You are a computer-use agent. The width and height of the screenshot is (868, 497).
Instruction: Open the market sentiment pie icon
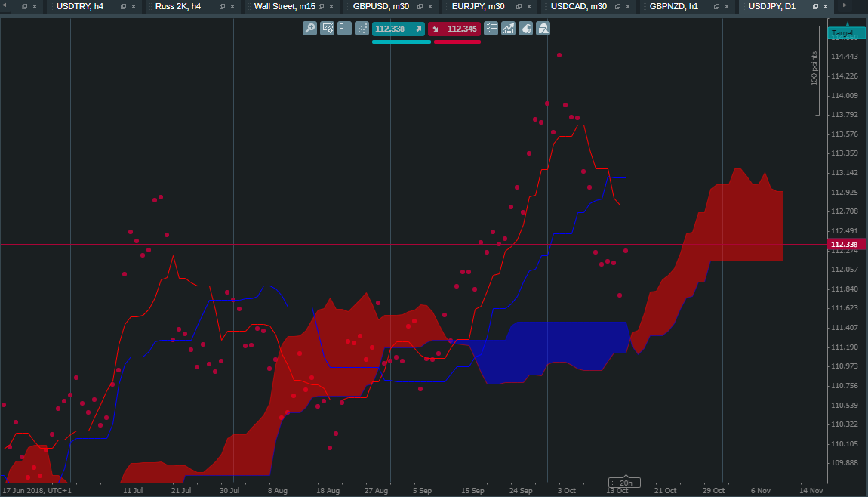point(525,28)
